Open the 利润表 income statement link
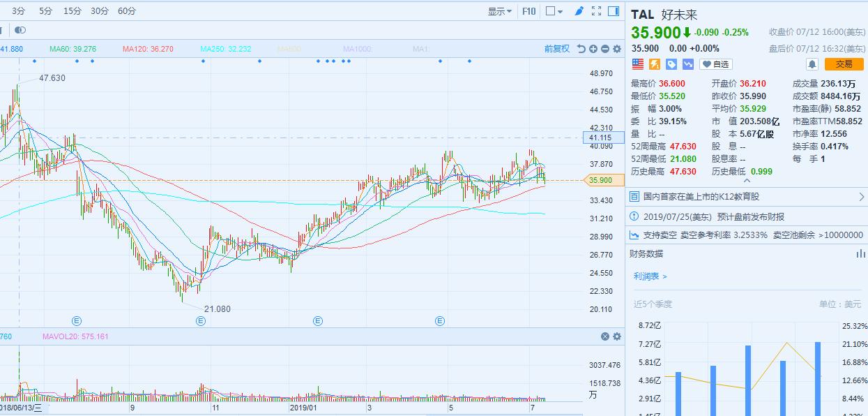The height and width of the screenshot is (416, 868). click(650, 276)
